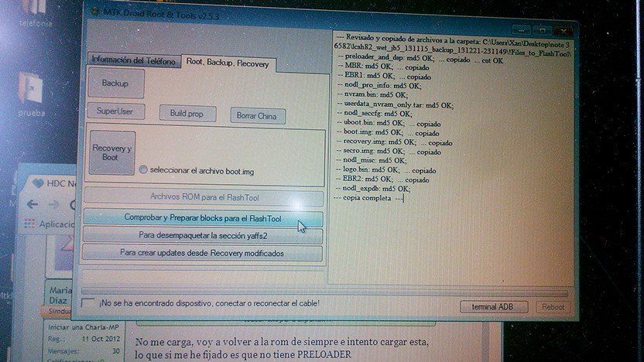Viewport: 644px width, 362px height.
Task: Maximize the MTK Droid Tools window
Action: [x=543, y=31]
